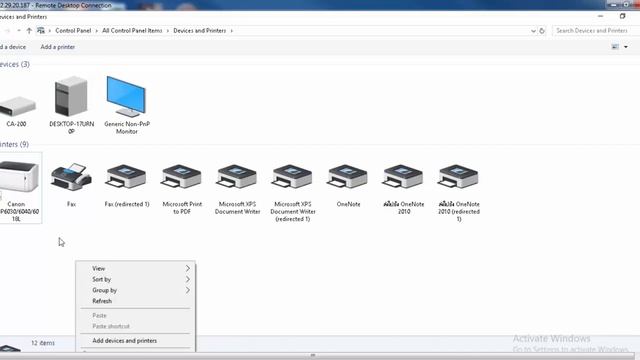The image size is (640, 360).
Task: Select Microsoft XPS Document Writer icon
Action: [237, 176]
